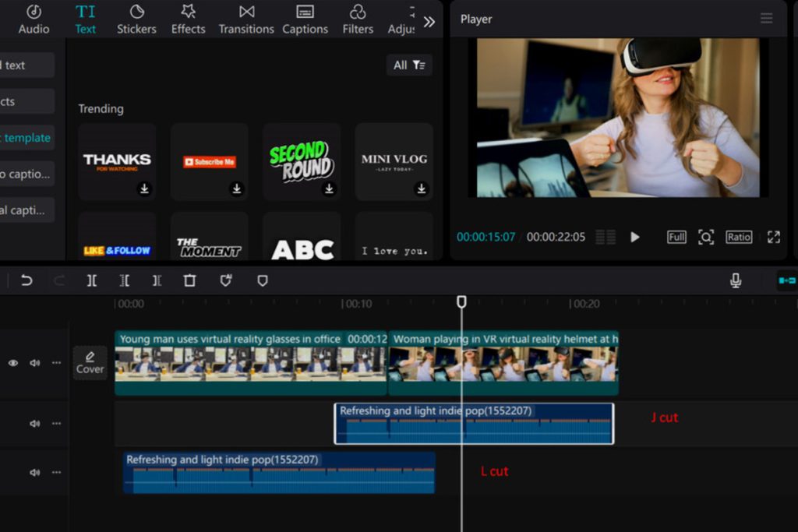The image size is (798, 532).
Task: Expand more tabs with double chevron
Action: click(429, 22)
